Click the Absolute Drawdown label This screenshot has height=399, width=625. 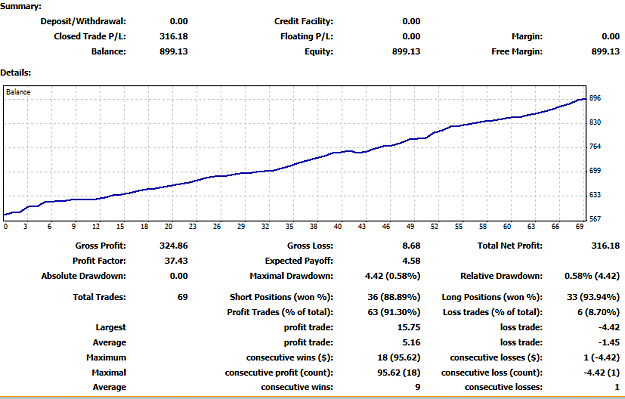[83, 276]
